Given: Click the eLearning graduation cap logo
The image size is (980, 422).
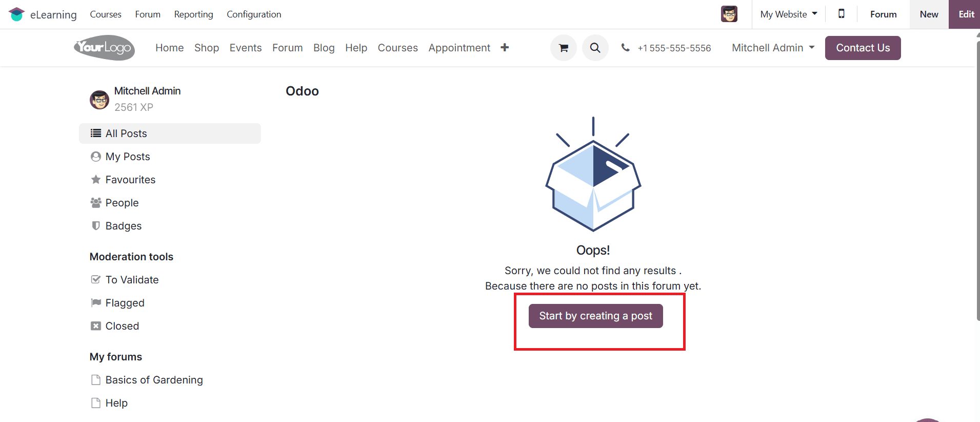Looking at the screenshot, I should (x=16, y=14).
